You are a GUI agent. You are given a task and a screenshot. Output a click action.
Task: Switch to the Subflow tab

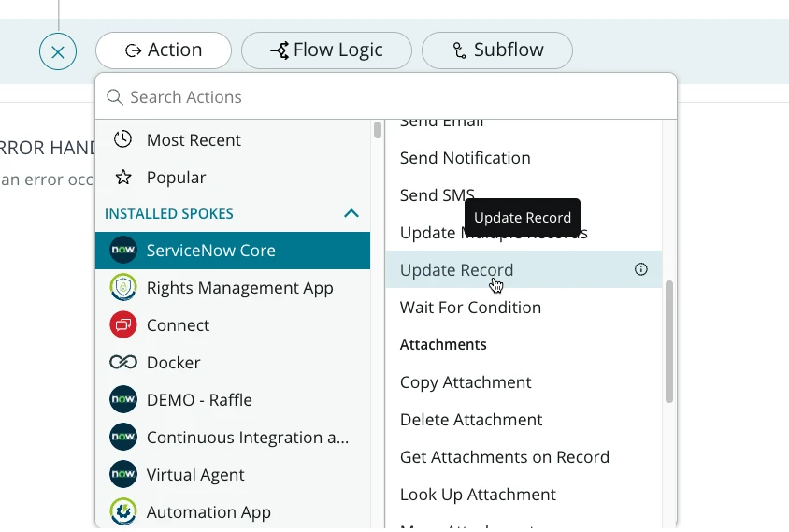(x=497, y=50)
